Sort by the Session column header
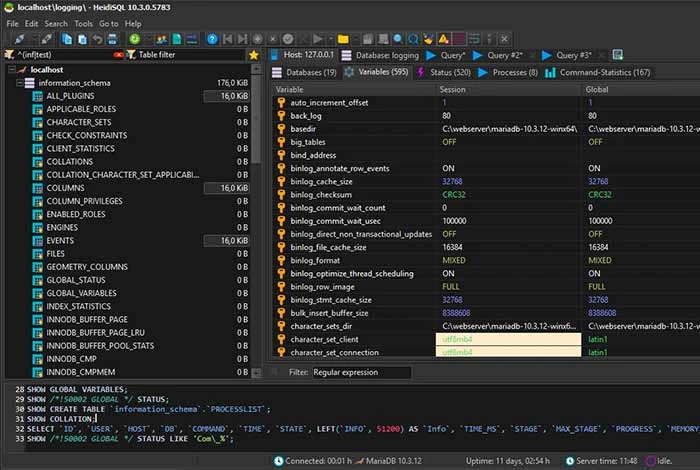The height and width of the screenshot is (470, 700). click(x=508, y=90)
